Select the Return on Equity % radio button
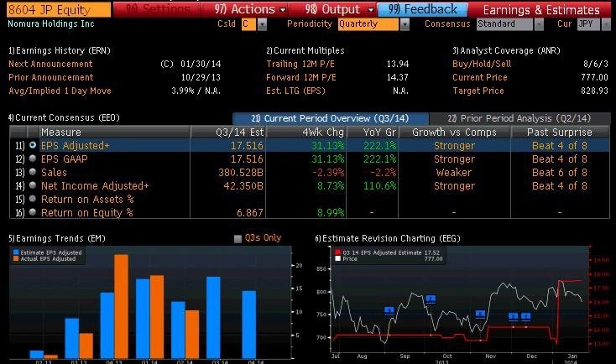Viewport: 616px width, 364px height. [33, 212]
